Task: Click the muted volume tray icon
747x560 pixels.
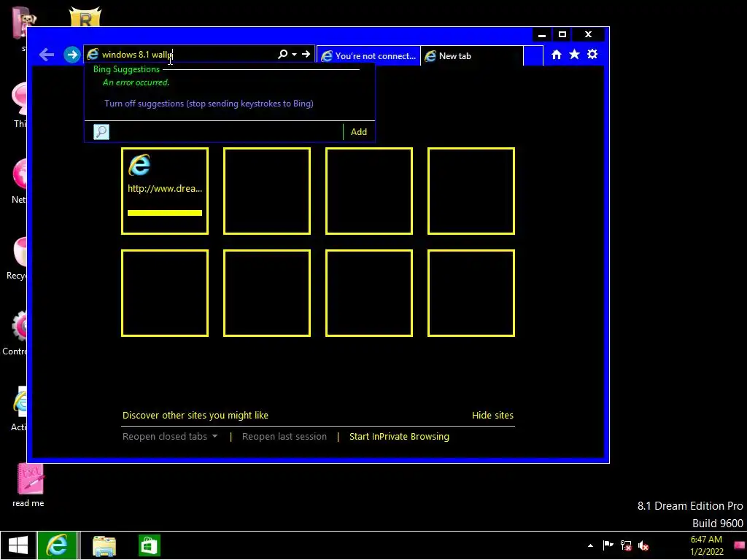Action: point(643,545)
